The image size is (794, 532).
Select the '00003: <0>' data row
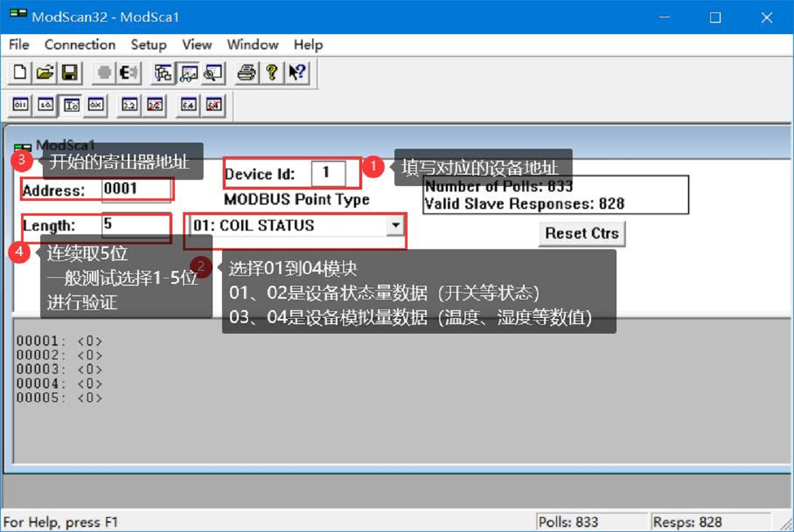coord(60,370)
